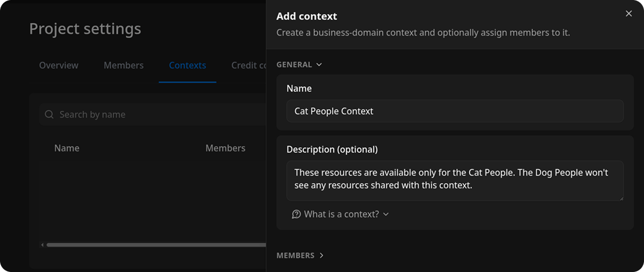
Task: Click the Search by name field
Action: pyautogui.click(x=153, y=114)
